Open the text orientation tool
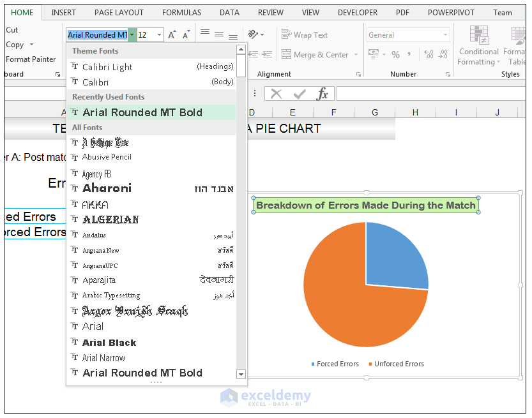 (x=253, y=34)
